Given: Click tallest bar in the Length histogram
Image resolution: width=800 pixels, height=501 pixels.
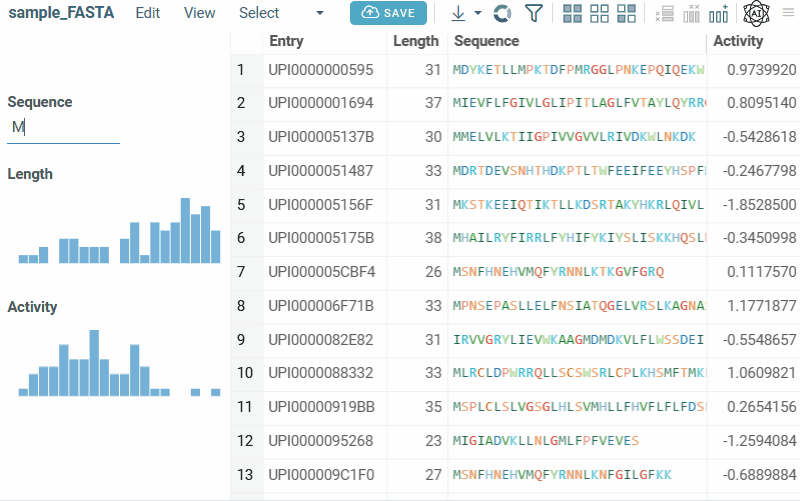Looking at the screenshot, I should coord(185,231).
